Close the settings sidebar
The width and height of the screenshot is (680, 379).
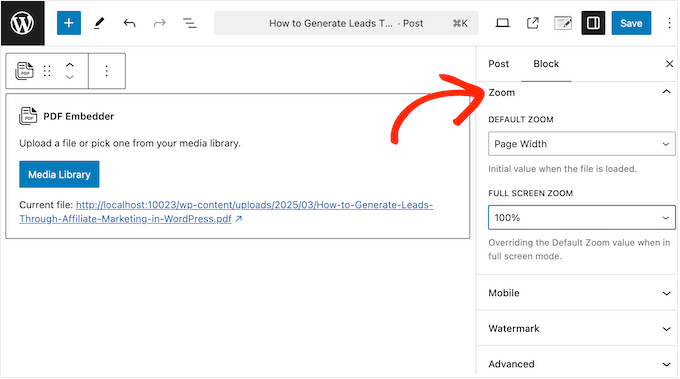669,64
